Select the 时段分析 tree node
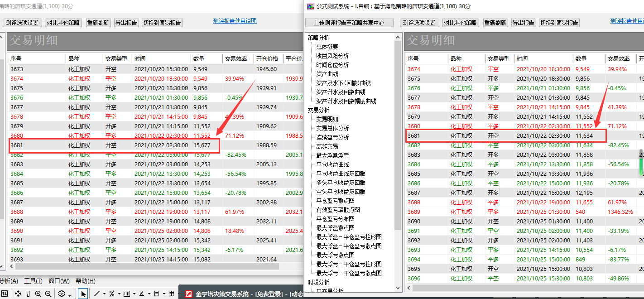 (318, 282)
